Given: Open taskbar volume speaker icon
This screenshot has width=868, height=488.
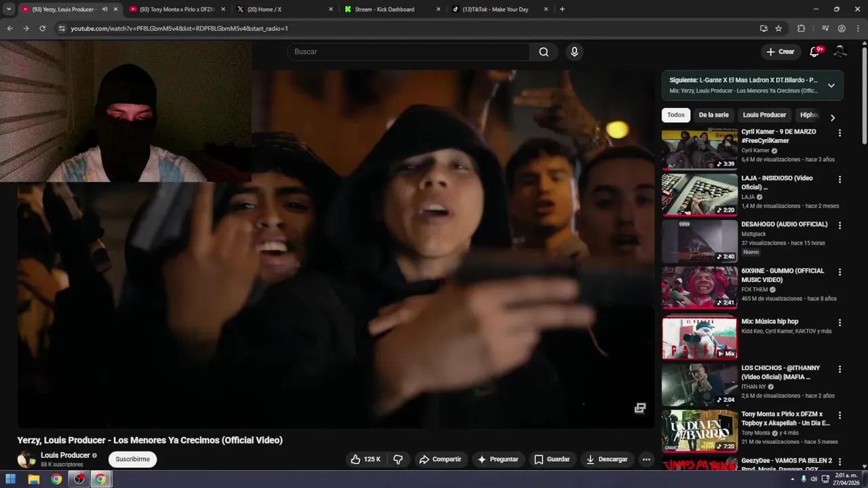Looking at the screenshot, I should (x=814, y=479).
